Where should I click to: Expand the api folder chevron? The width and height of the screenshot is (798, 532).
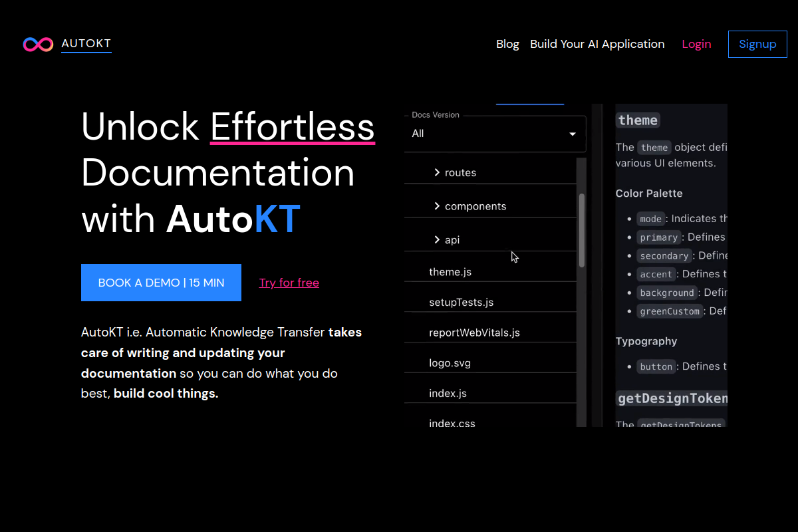(437, 239)
